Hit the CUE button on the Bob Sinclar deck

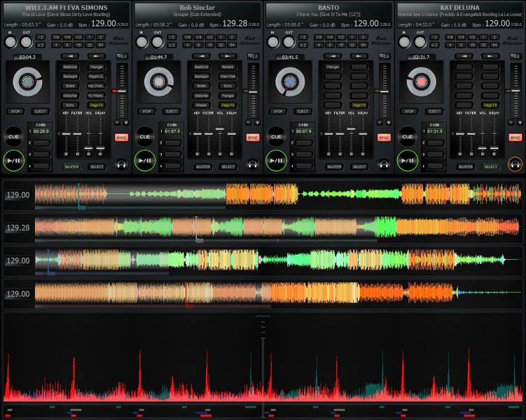(145, 136)
